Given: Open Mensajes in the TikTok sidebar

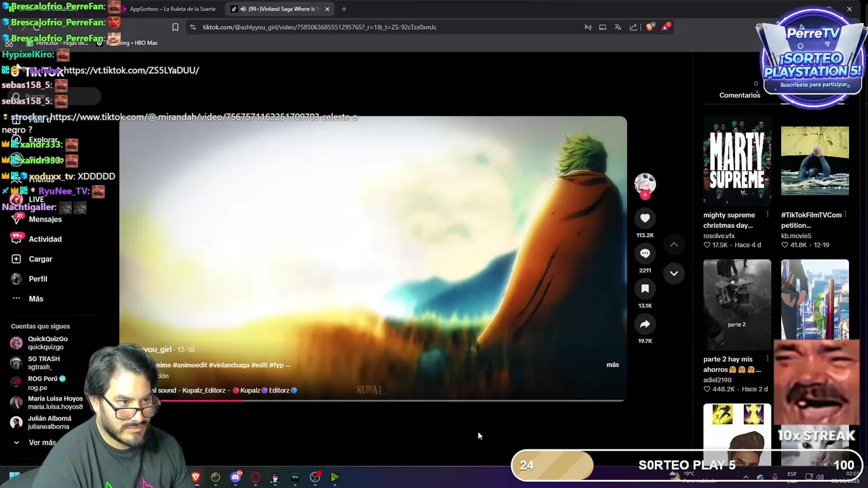Looking at the screenshot, I should click(x=45, y=219).
